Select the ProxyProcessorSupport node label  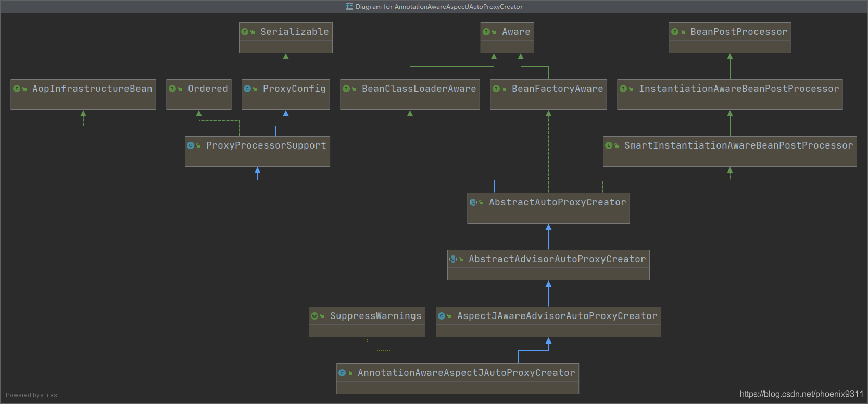coord(266,145)
